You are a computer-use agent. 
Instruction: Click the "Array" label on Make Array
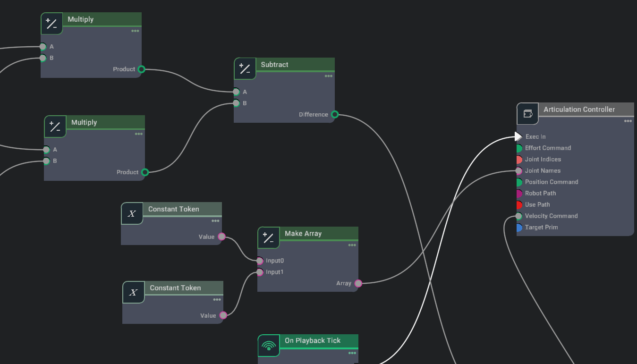344,283
